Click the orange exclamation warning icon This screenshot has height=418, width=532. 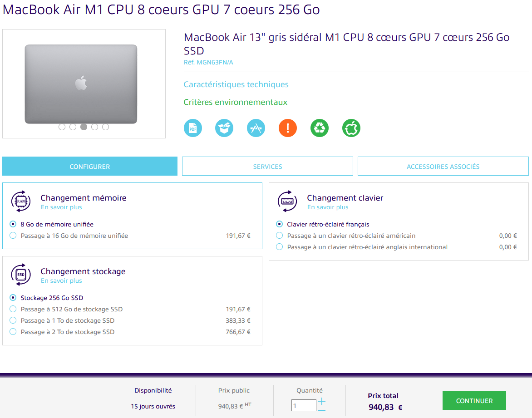click(288, 128)
